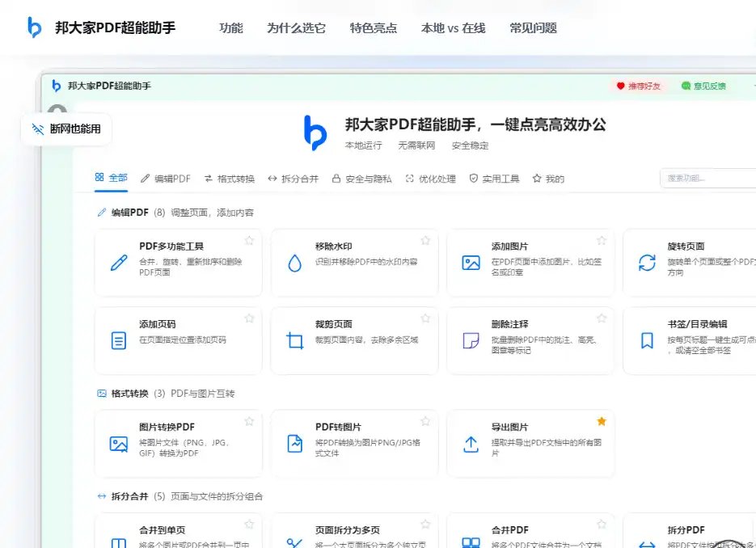Favorite 移除水印 with its star
This screenshot has width=756, height=548.
(x=425, y=241)
